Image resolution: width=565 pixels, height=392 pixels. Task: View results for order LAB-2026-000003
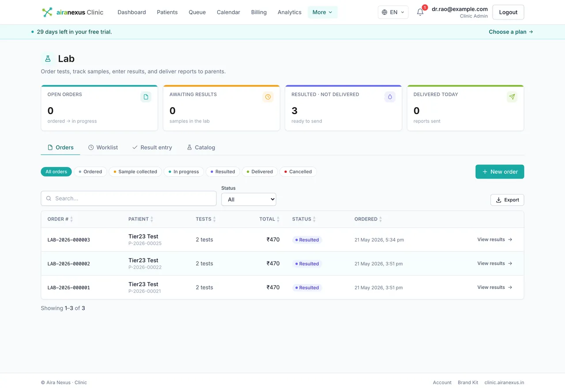[x=495, y=239]
